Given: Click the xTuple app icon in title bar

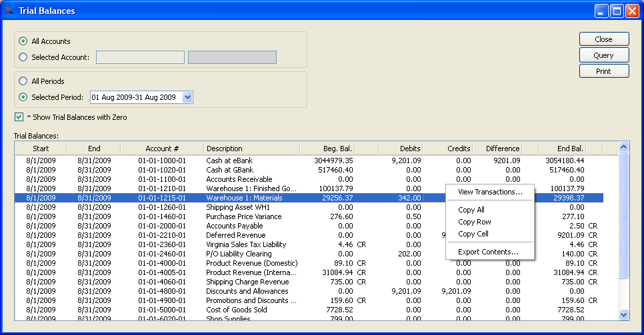Looking at the screenshot, I should point(10,11).
